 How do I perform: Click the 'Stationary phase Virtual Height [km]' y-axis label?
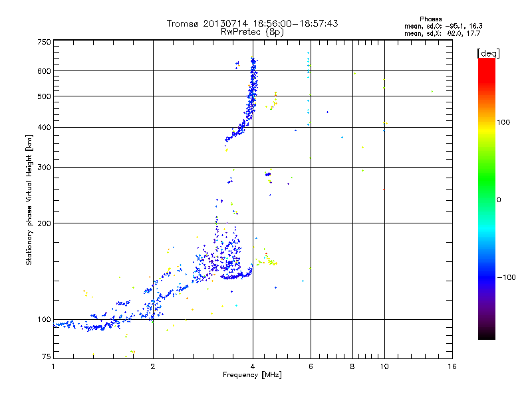pyautogui.click(x=29, y=200)
